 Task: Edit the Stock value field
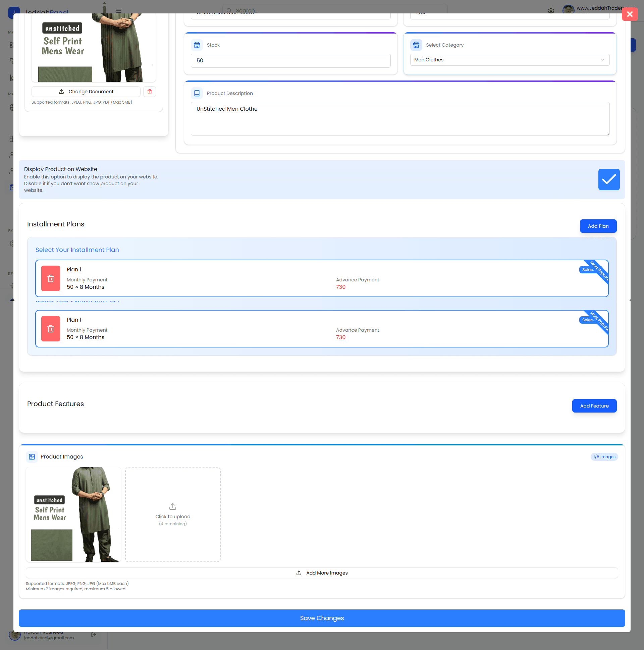(x=290, y=61)
